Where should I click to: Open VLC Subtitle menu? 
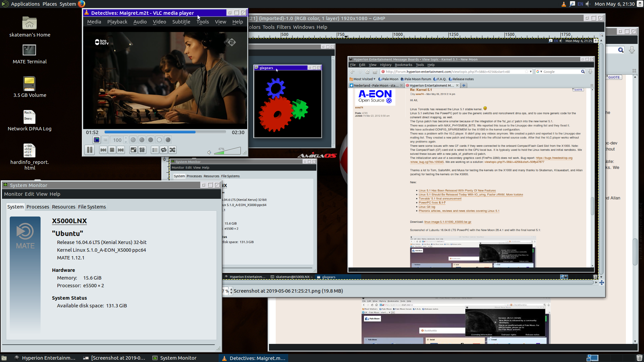click(181, 22)
